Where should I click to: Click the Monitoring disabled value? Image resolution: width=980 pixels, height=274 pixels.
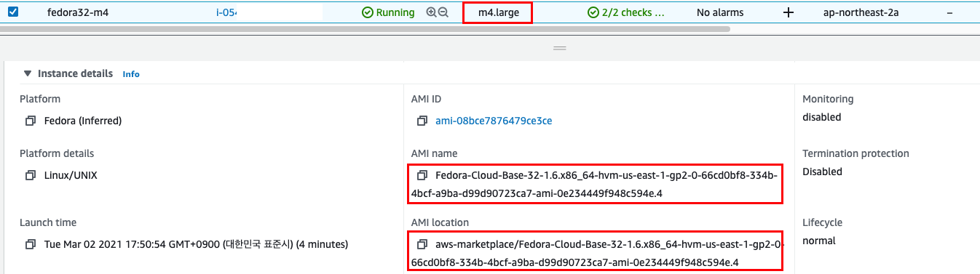pos(821,117)
